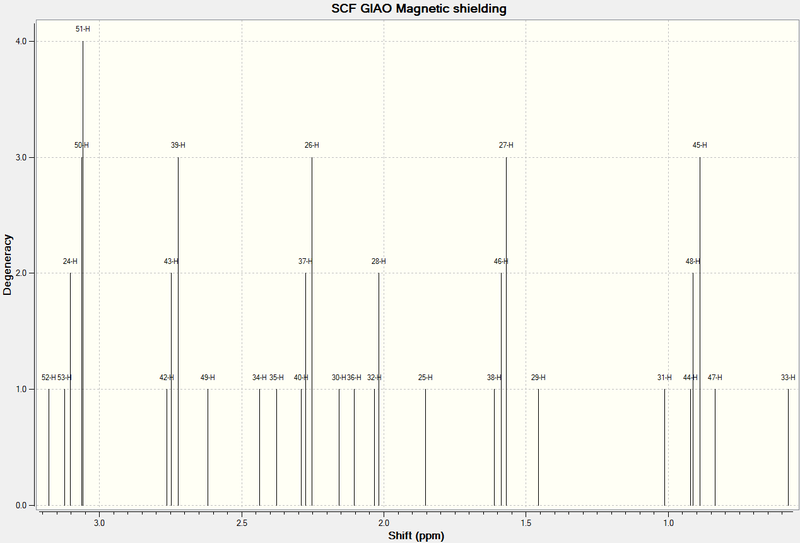Viewport: 800px width, 543px height.
Task: Select the 25-H peak label
Action: 426,378
